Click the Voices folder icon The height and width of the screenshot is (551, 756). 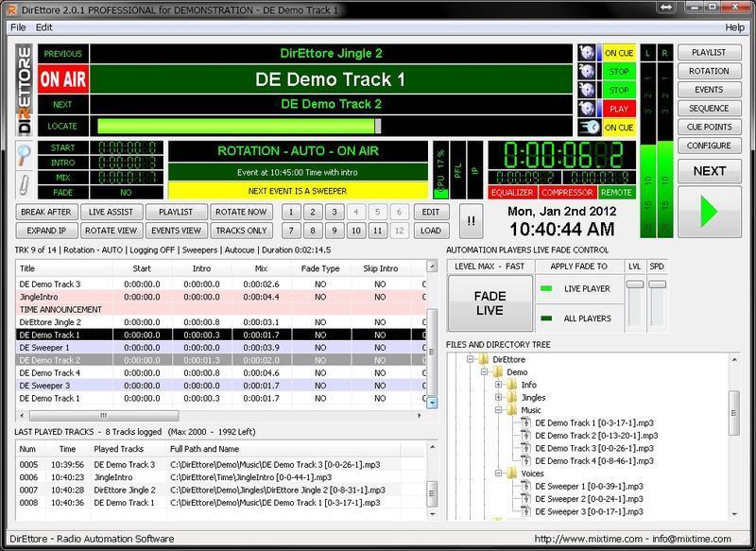pos(512,474)
